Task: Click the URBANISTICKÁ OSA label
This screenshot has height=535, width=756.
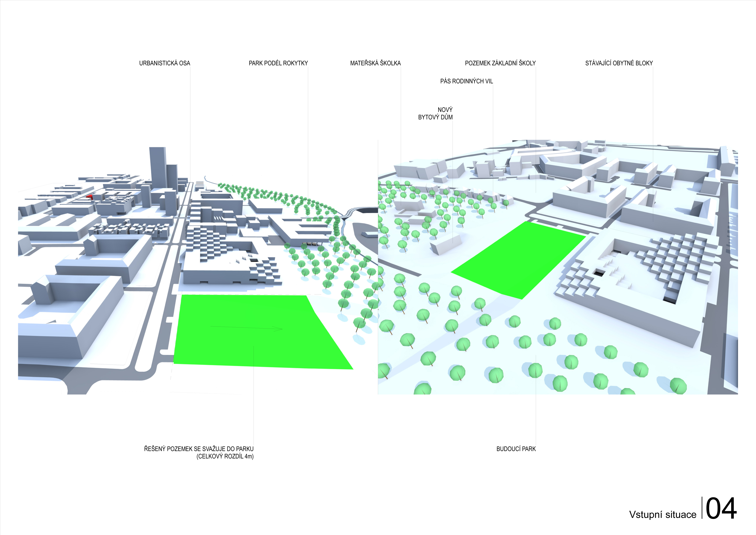Action: point(164,63)
